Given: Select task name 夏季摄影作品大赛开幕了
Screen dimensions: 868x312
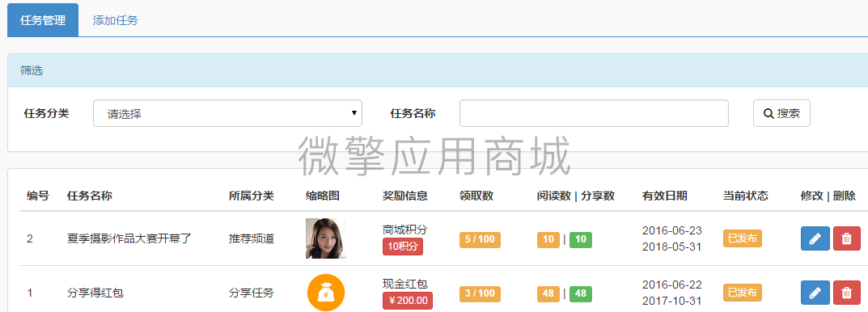Looking at the screenshot, I should [x=129, y=239].
